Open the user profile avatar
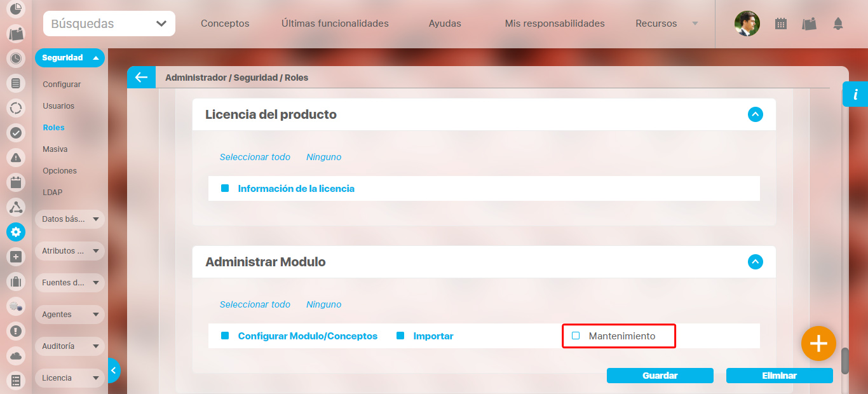The height and width of the screenshot is (394, 868). pyautogui.click(x=747, y=24)
